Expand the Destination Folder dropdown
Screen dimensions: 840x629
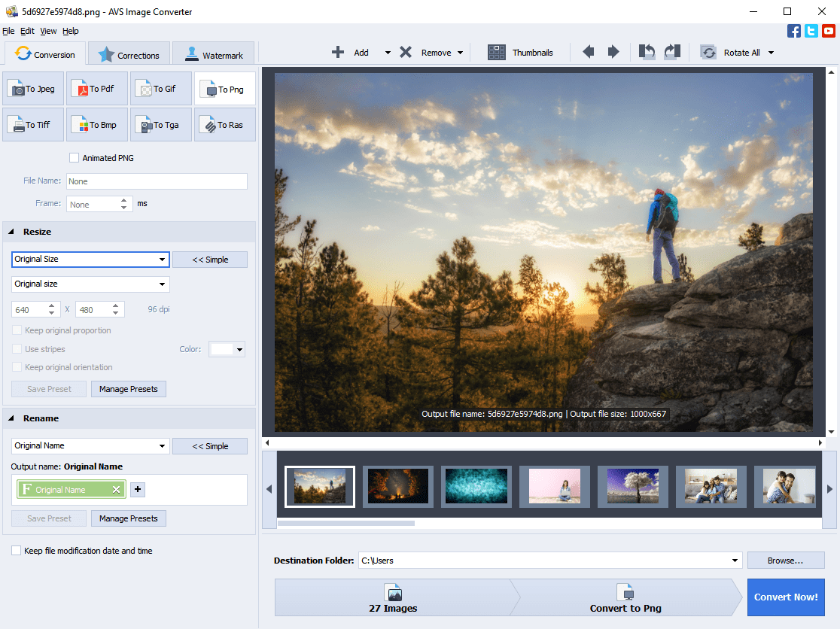tap(735, 561)
